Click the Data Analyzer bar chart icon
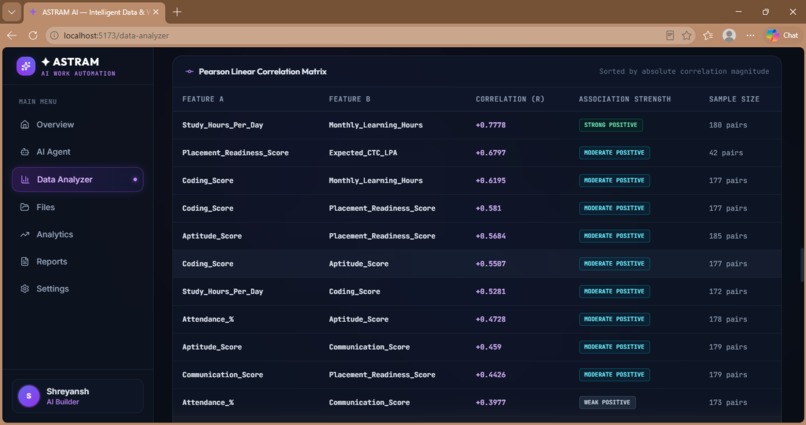Viewport: 806px width, 425px height. point(25,179)
